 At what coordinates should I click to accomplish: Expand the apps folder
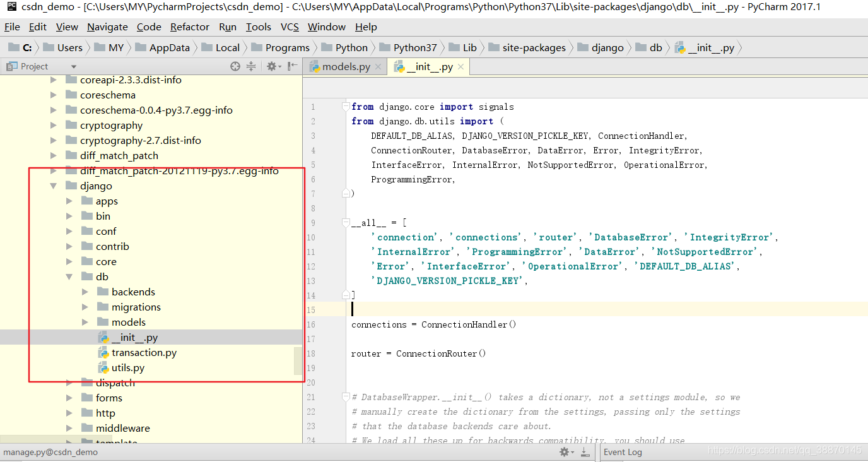(69, 201)
